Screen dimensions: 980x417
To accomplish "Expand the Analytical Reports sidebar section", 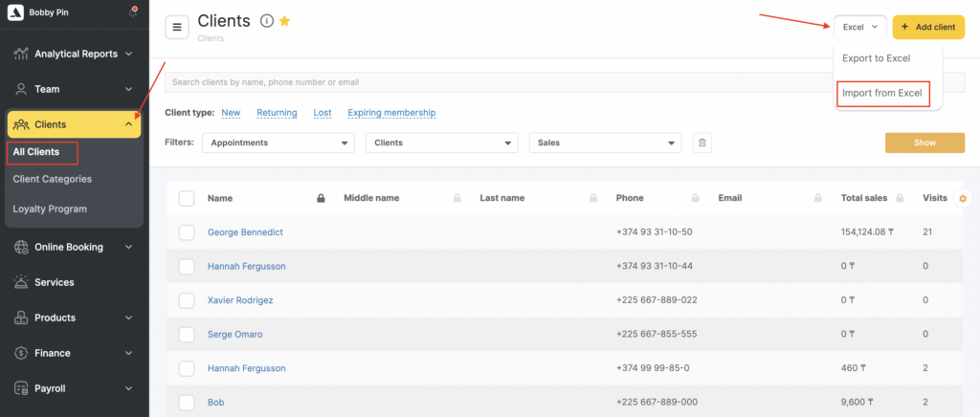I will [x=75, y=54].
